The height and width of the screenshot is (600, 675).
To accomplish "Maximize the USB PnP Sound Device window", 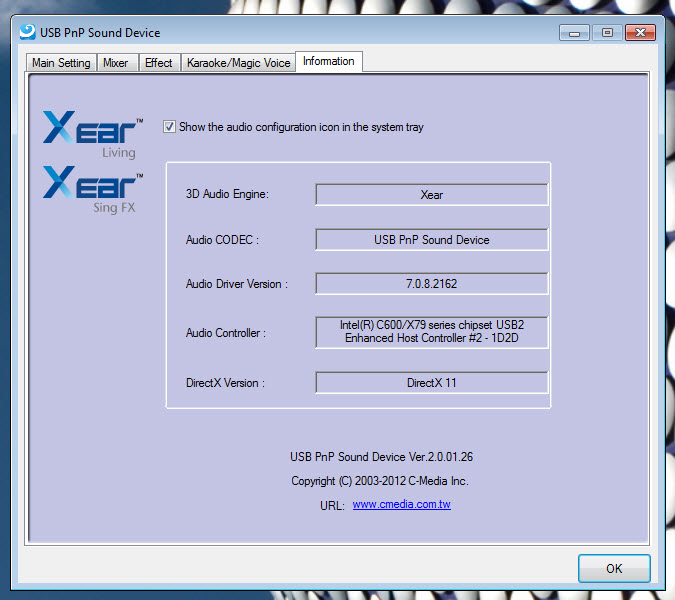I will (x=607, y=33).
